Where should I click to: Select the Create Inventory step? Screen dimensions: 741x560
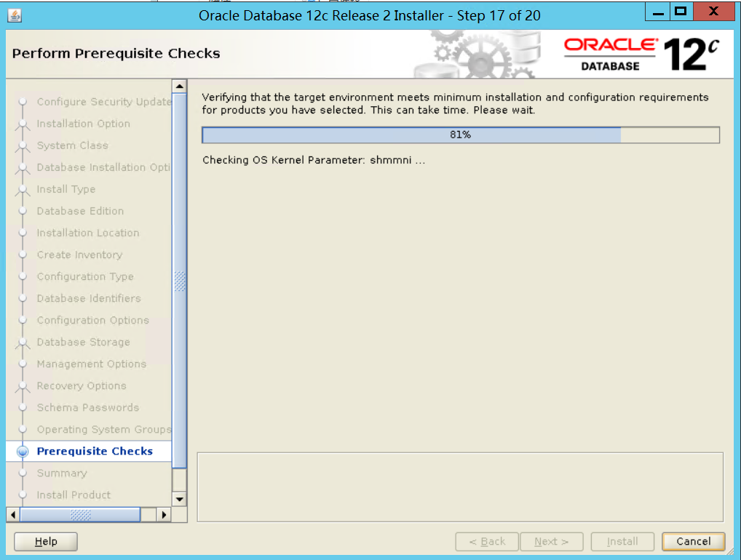tap(79, 255)
